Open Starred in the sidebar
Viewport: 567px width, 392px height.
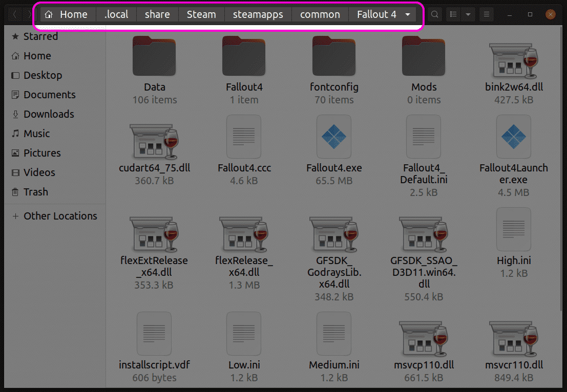click(55, 36)
